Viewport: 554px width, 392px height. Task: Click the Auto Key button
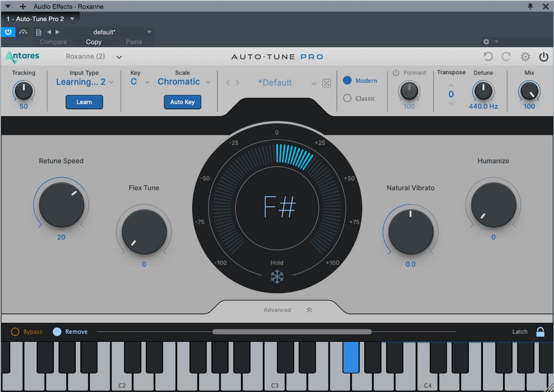182,102
